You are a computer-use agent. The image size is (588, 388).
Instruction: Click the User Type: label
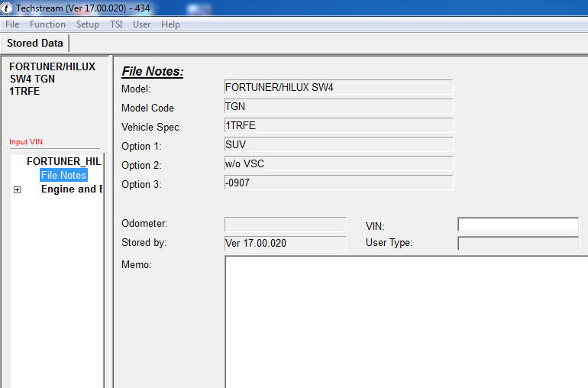389,242
